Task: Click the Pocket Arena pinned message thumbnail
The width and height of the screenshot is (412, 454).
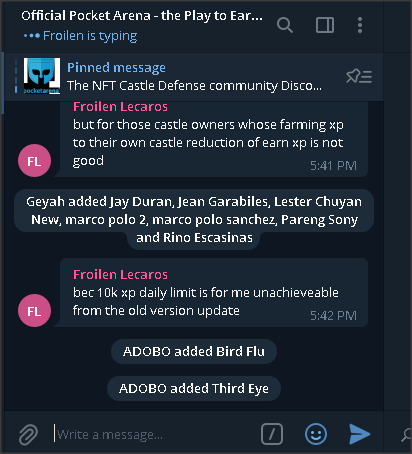Action: 42,76
